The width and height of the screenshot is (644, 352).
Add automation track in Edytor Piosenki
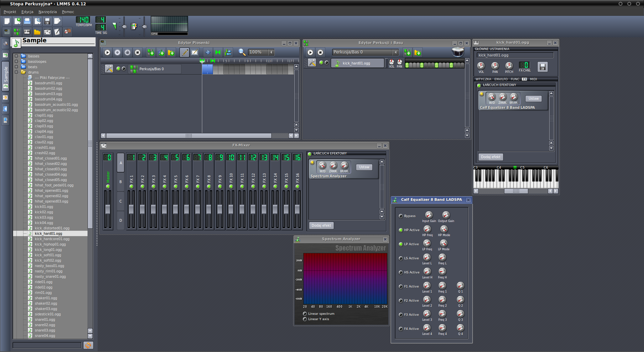click(x=171, y=52)
